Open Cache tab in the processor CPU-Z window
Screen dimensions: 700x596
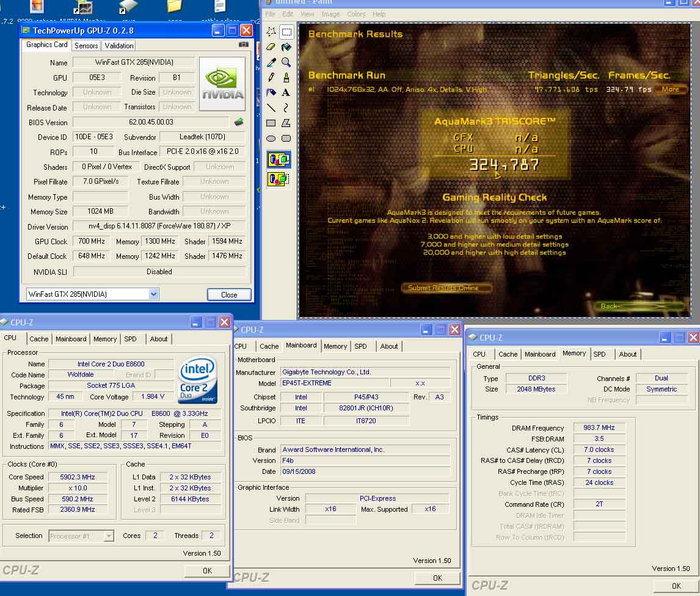(39, 339)
